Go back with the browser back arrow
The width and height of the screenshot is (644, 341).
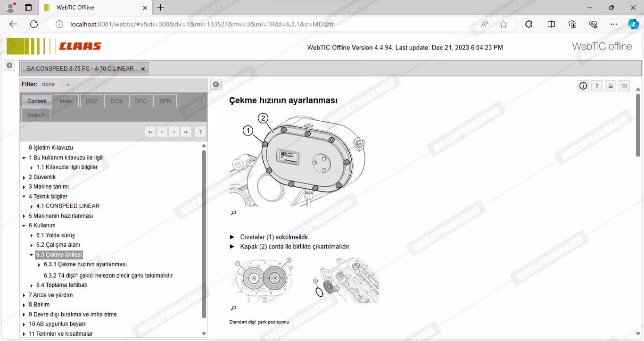(x=13, y=24)
